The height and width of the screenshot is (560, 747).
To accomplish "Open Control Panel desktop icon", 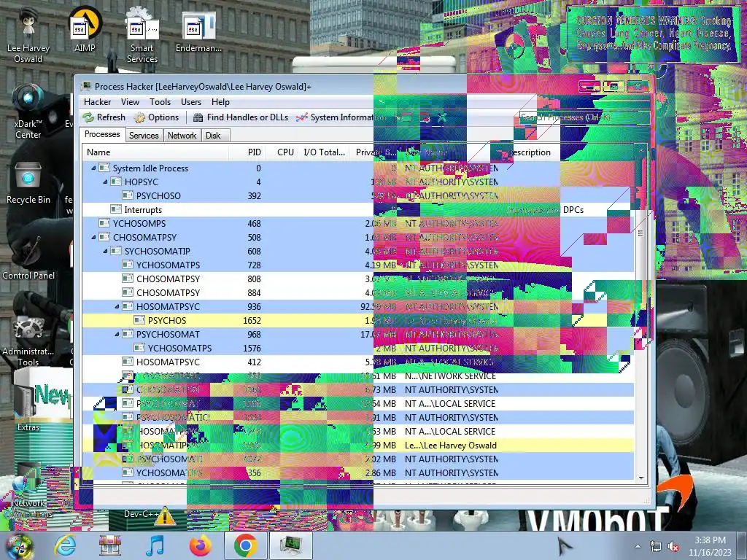I will point(28,257).
